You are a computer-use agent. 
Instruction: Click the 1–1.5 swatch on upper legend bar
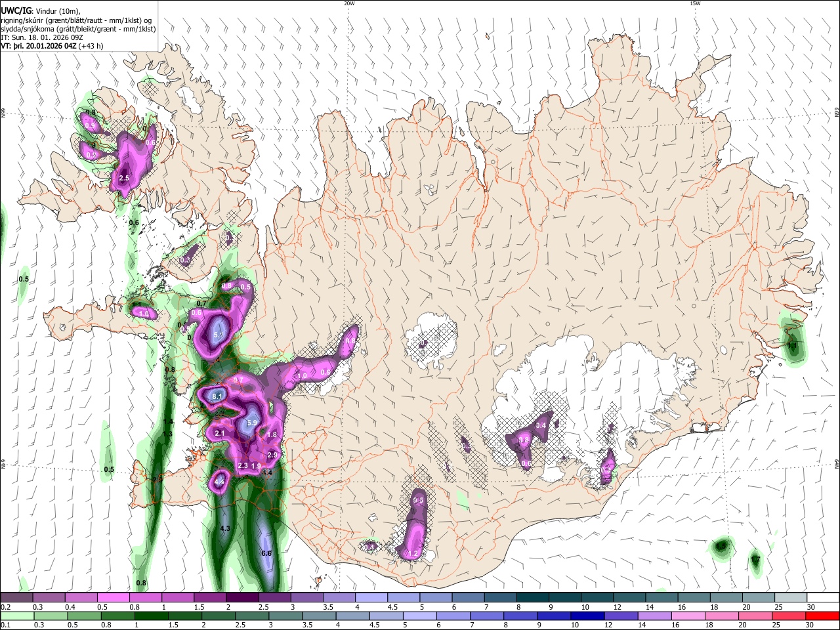(x=177, y=597)
